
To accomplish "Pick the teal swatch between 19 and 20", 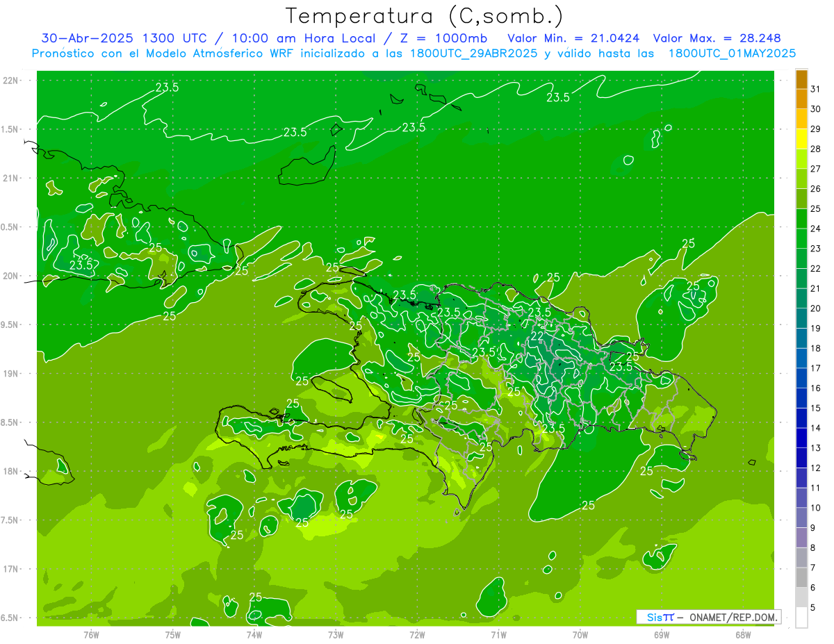I will (801, 318).
